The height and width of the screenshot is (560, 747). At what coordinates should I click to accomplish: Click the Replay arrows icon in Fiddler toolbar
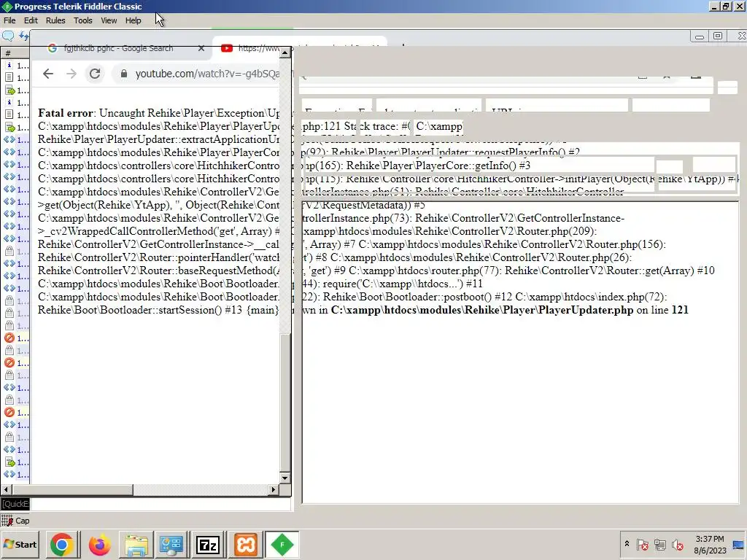24,36
